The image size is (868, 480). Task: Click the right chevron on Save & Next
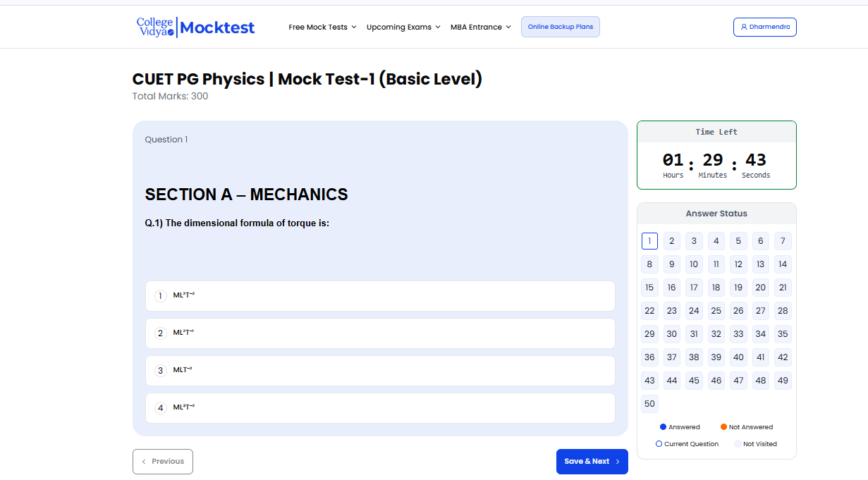(x=618, y=462)
